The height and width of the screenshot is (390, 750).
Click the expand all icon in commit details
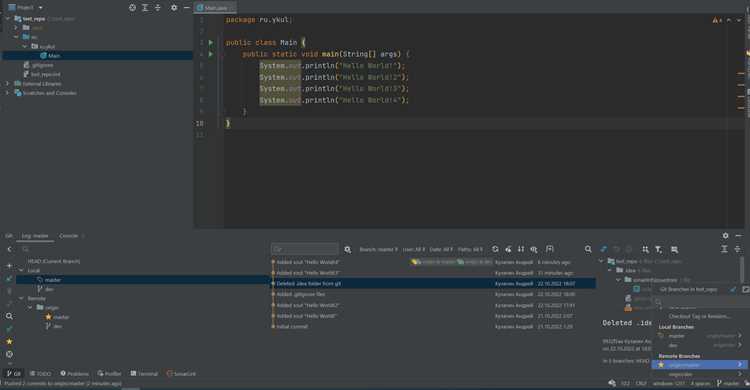click(x=724, y=249)
